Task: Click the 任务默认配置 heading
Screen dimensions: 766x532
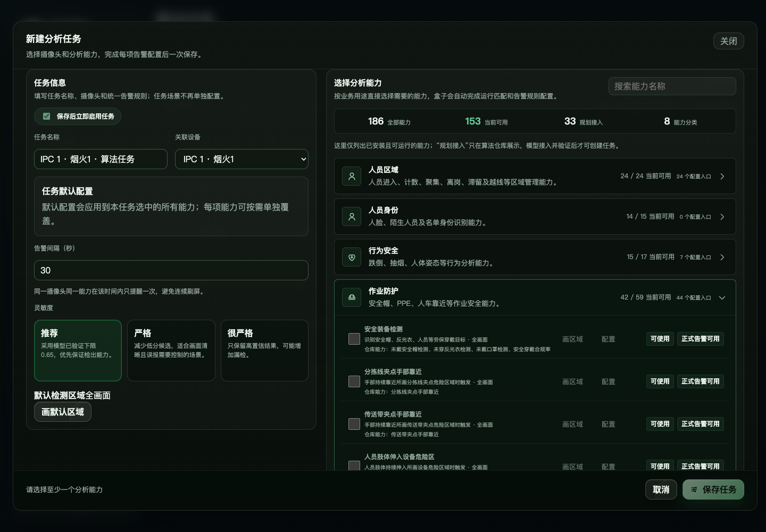Action: click(68, 191)
